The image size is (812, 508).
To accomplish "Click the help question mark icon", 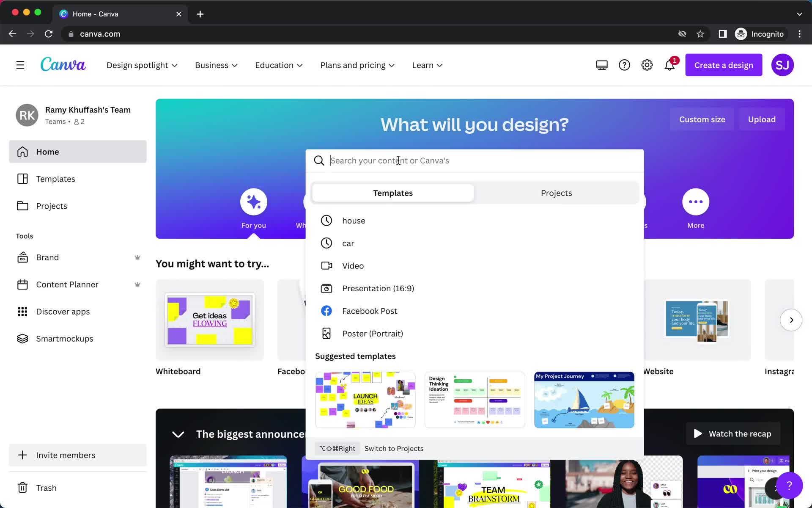I will coord(624,65).
